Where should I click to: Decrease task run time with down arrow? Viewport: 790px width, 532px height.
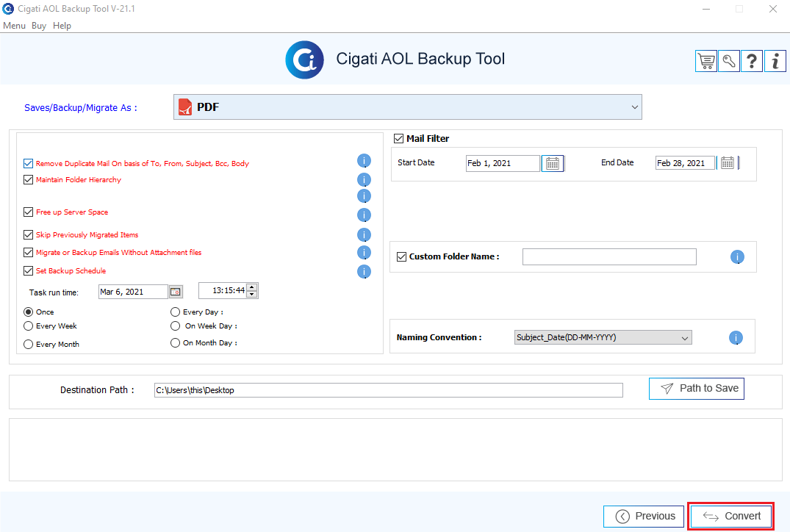(x=252, y=294)
